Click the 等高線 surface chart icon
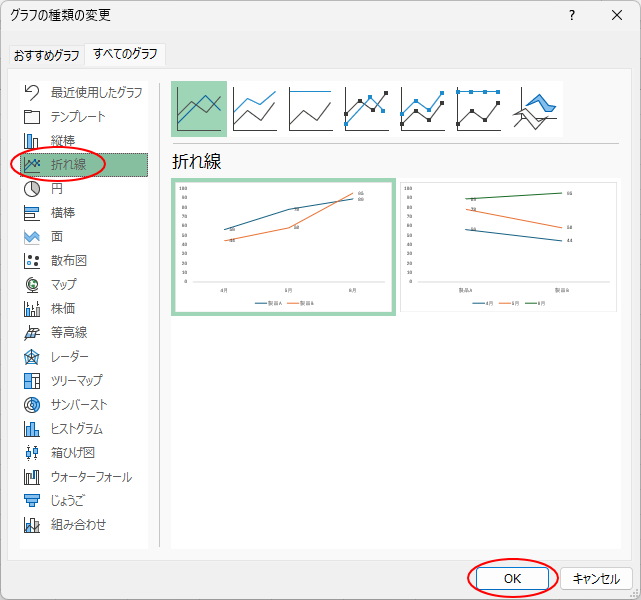Viewport: 641px width, 600px height. pyautogui.click(x=32, y=333)
